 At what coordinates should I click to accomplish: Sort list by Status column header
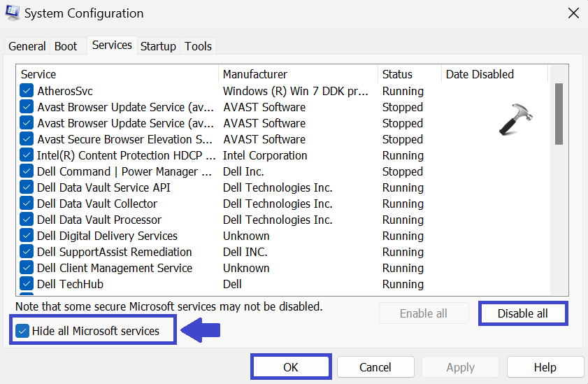397,74
